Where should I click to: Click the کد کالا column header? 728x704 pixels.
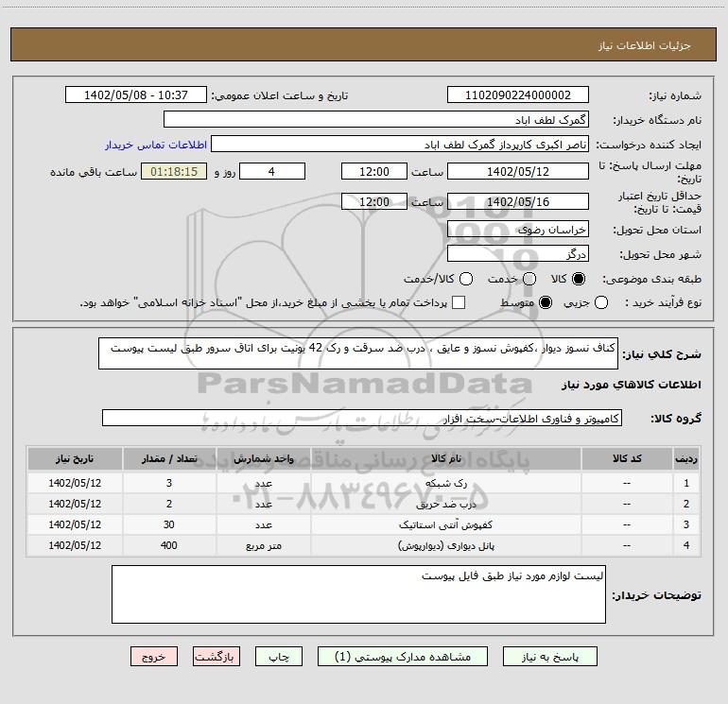pos(627,458)
